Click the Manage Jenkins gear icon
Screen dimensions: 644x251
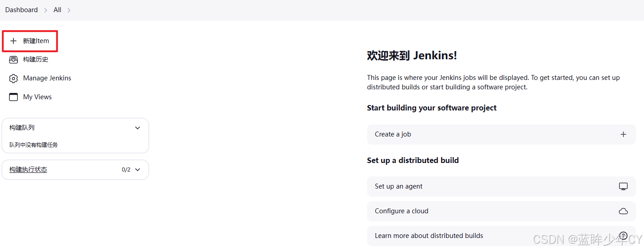coord(13,78)
